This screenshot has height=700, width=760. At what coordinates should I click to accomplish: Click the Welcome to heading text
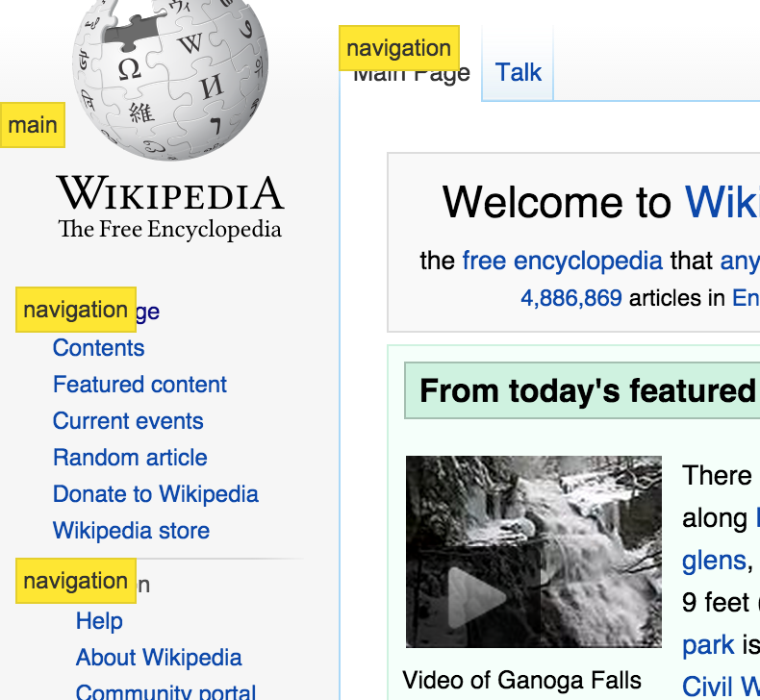[556, 203]
